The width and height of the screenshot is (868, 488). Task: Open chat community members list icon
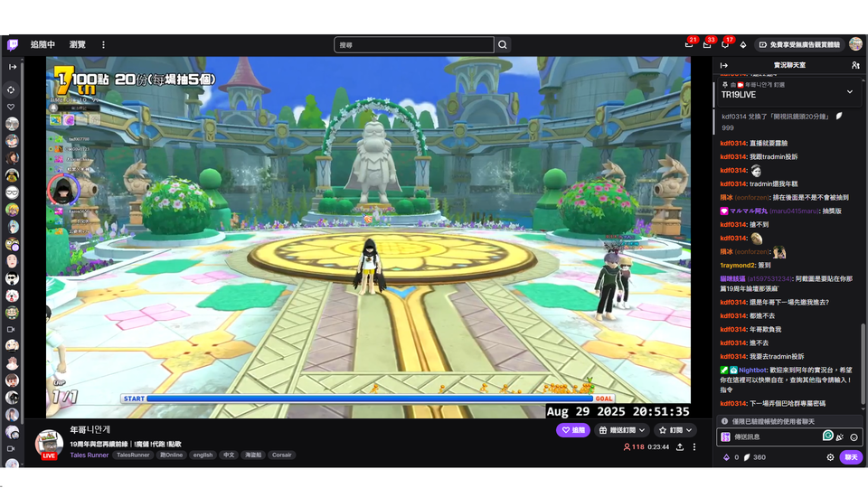(854, 66)
